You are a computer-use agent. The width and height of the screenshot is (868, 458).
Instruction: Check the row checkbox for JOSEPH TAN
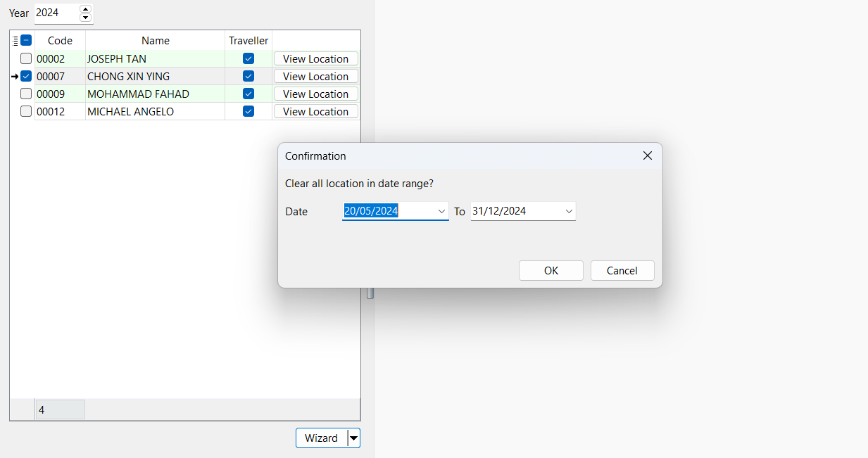point(26,58)
